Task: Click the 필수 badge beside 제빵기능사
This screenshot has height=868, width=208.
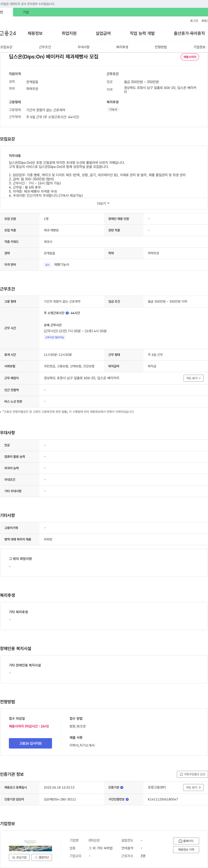Action: [47, 265]
